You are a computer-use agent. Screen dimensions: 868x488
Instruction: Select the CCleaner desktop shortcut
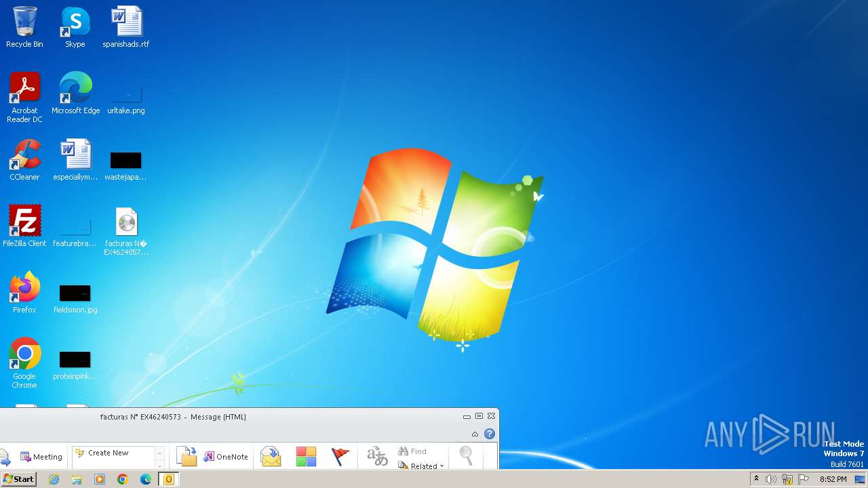[24, 160]
